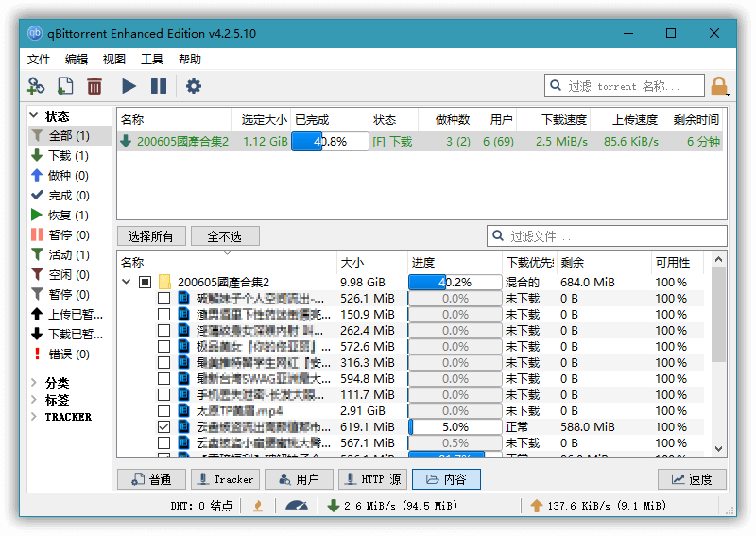Click the 全不选 button
756x536 pixels.
[x=224, y=236]
